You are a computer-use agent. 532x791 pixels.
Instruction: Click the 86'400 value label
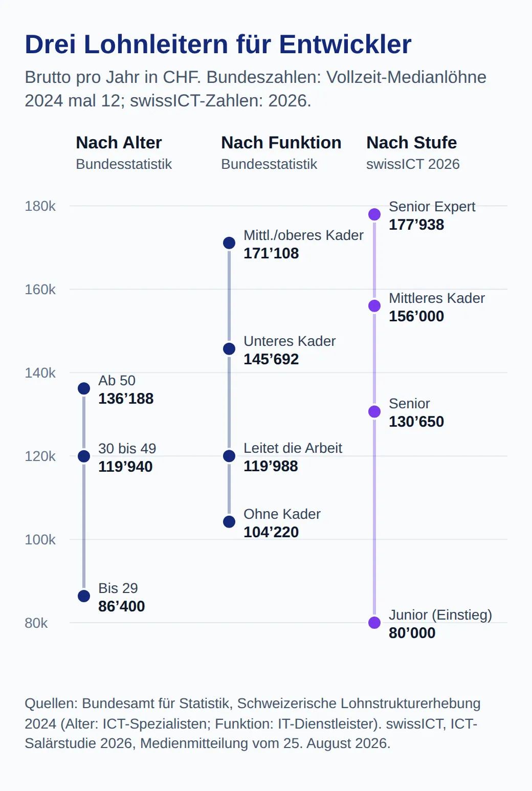(121, 606)
